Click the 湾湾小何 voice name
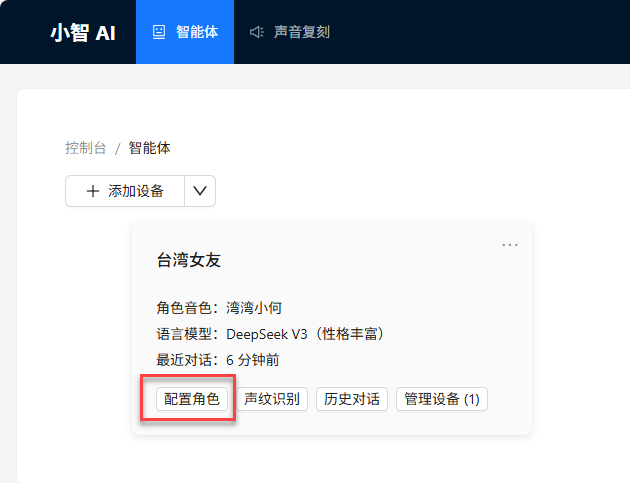This screenshot has width=630, height=483. click(x=254, y=307)
